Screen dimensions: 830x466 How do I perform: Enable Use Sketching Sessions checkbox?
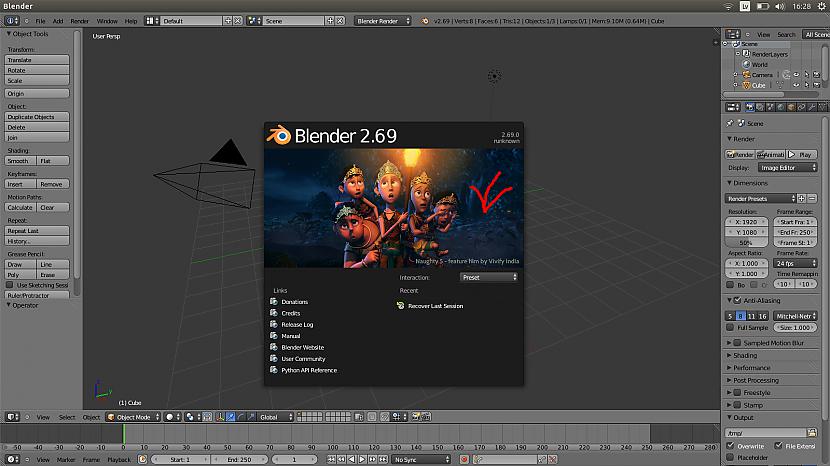(10, 285)
